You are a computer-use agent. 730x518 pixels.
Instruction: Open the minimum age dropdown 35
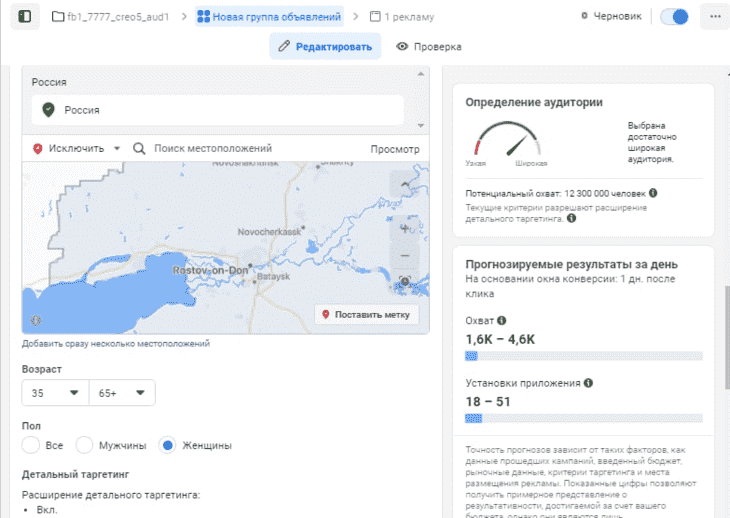pos(55,393)
